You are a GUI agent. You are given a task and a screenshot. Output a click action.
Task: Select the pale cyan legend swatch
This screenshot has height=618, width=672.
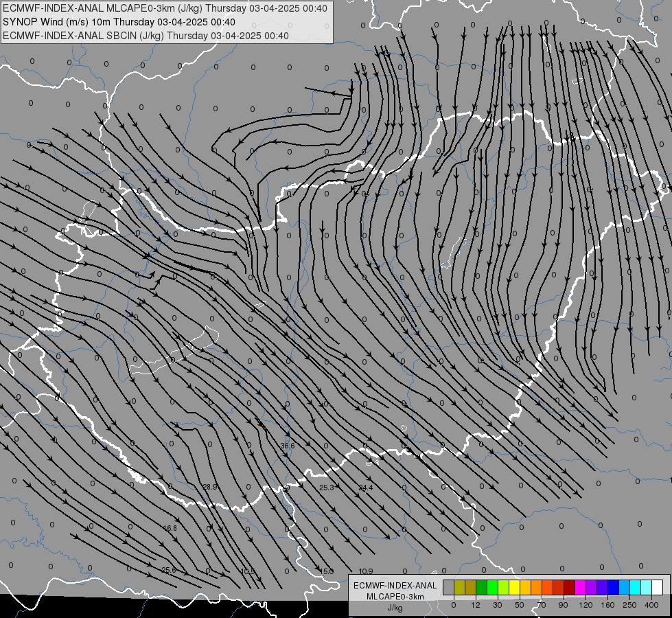click(x=647, y=588)
